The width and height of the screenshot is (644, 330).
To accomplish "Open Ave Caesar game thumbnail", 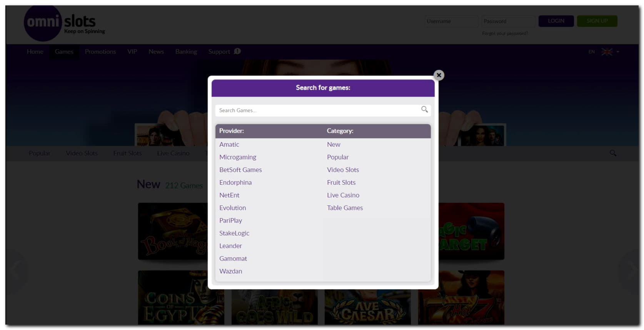I will pyautogui.click(x=368, y=307).
